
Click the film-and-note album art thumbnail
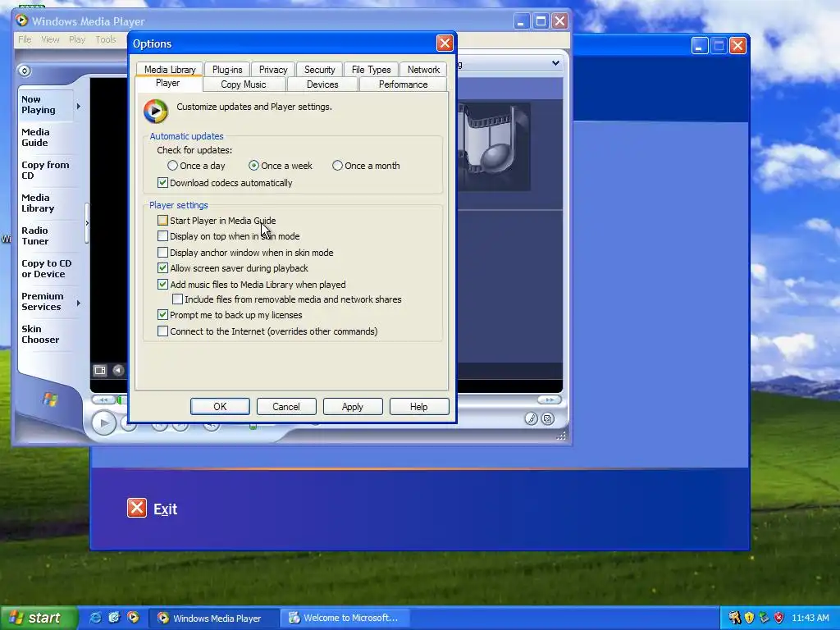[x=493, y=147]
